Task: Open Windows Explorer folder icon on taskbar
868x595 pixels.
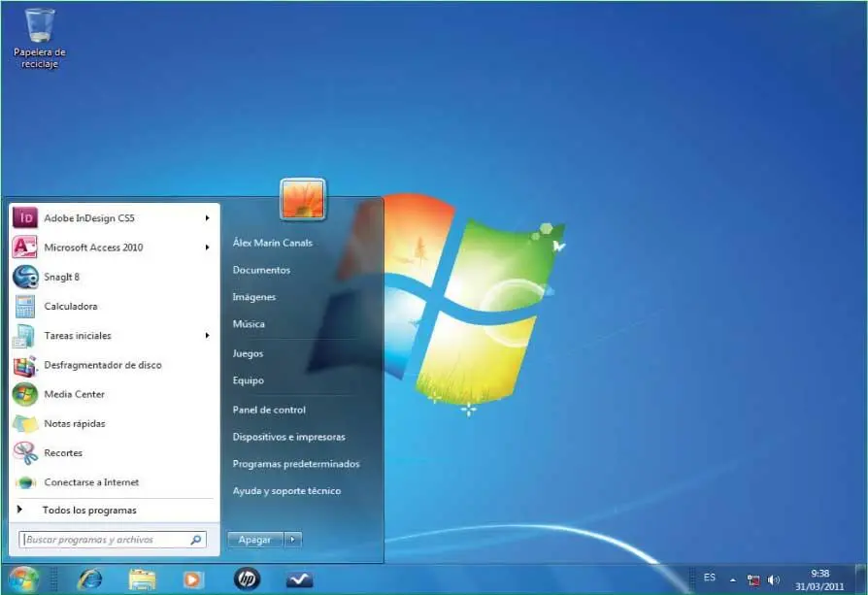Action: tap(142, 579)
